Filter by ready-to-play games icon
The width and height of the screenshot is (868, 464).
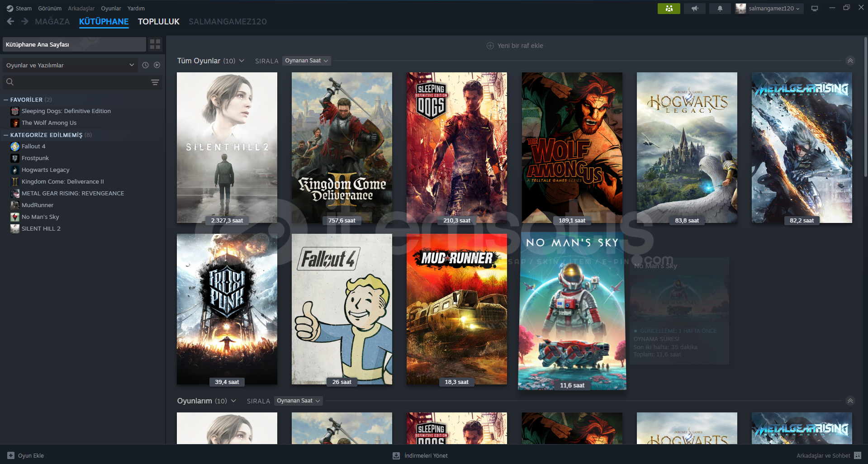coord(157,65)
